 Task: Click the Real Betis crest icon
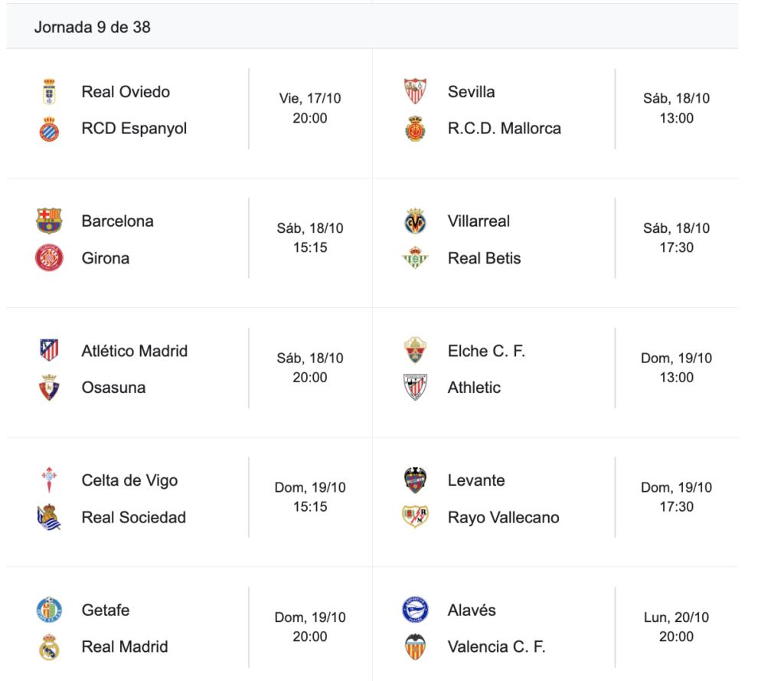tap(415, 258)
